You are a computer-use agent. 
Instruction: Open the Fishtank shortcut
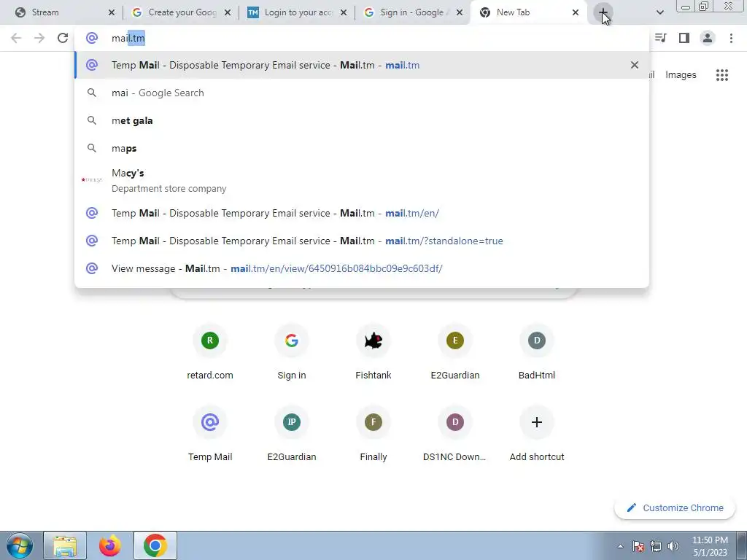pyautogui.click(x=373, y=354)
